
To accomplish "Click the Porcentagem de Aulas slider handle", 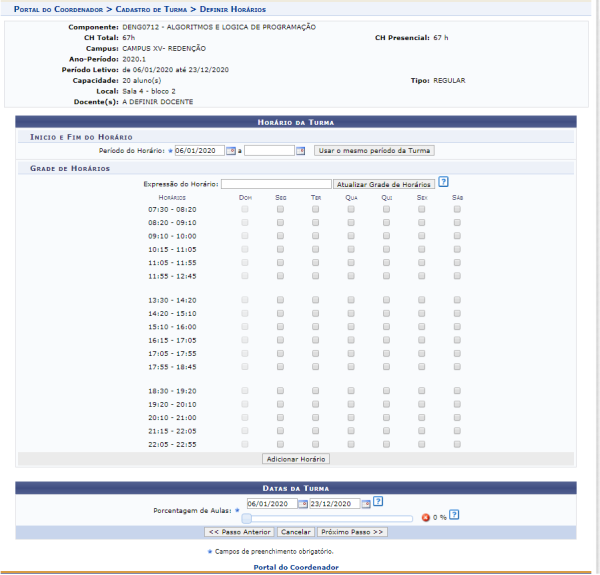I will (x=247, y=518).
